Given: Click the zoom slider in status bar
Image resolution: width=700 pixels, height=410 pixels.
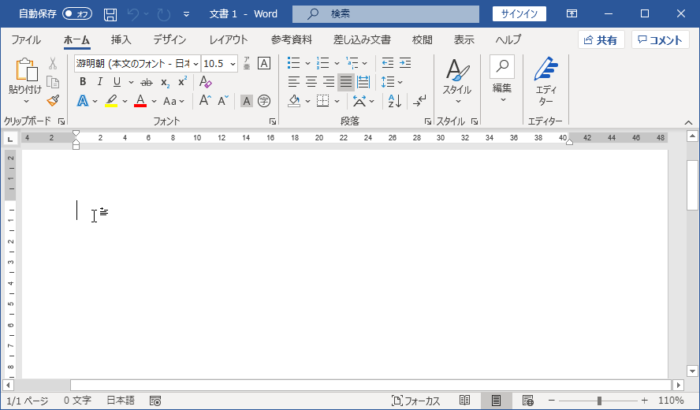Looking at the screenshot, I should pyautogui.click(x=599, y=400).
